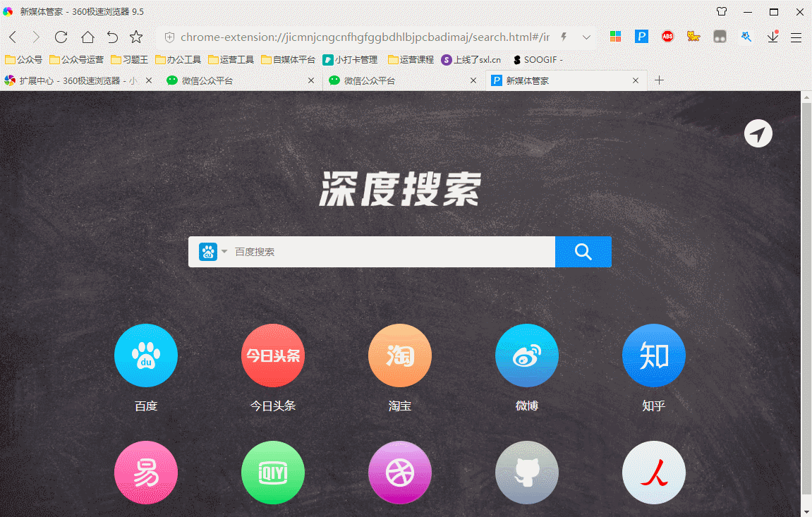
Task: Open the 今日头条 red round icon
Action: pos(273,355)
